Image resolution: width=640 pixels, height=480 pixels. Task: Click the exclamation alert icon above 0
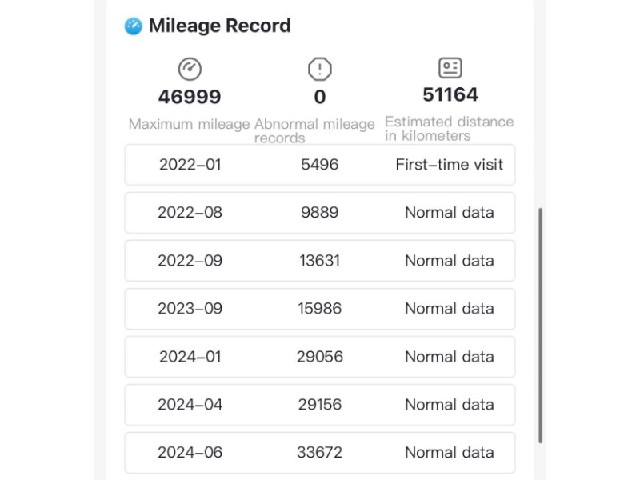tap(320, 69)
